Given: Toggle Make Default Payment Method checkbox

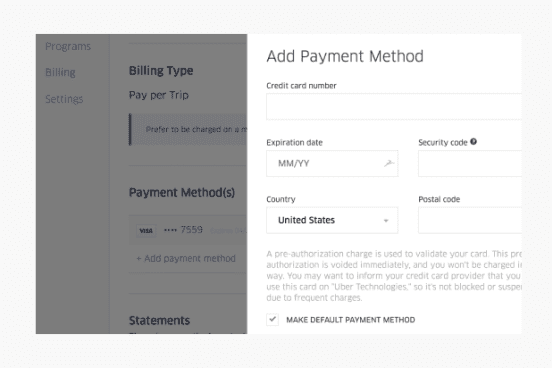Looking at the screenshot, I should click(x=272, y=319).
